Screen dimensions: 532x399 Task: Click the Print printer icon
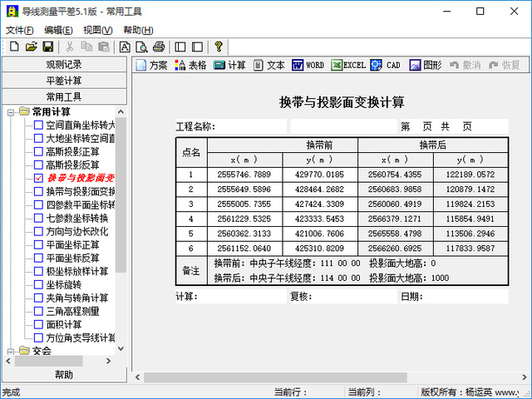pyautogui.click(x=159, y=47)
